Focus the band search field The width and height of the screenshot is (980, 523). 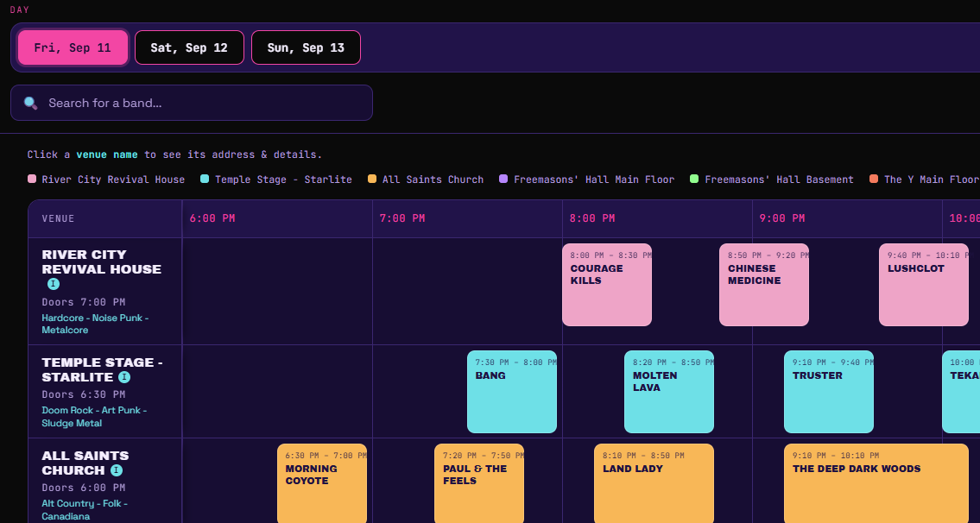191,103
